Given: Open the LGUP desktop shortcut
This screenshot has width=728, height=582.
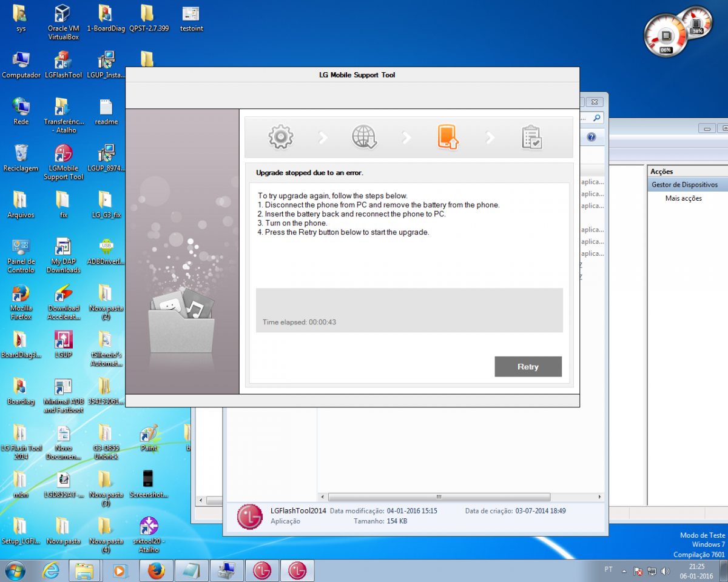Looking at the screenshot, I should tap(63, 344).
